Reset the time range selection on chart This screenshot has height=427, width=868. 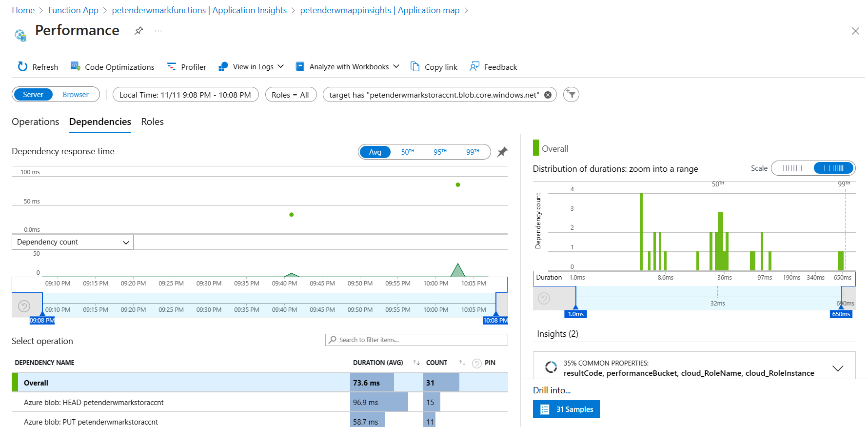(24, 306)
